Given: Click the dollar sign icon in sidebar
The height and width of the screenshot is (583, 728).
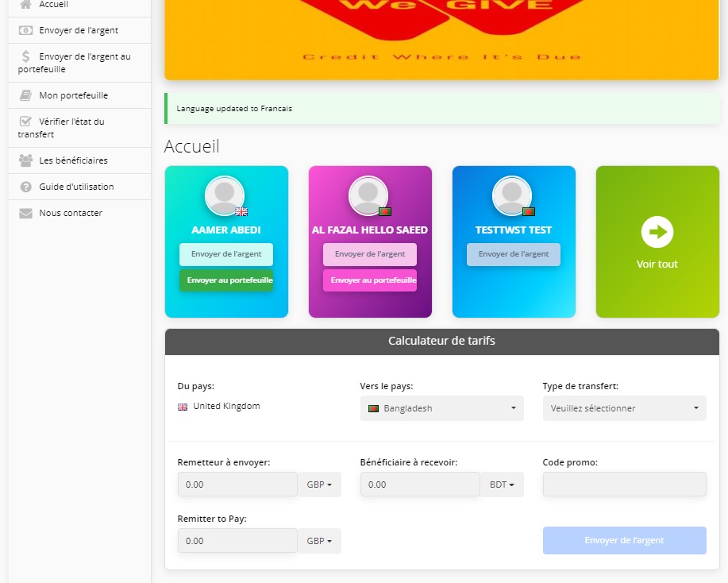Looking at the screenshot, I should click(25, 56).
